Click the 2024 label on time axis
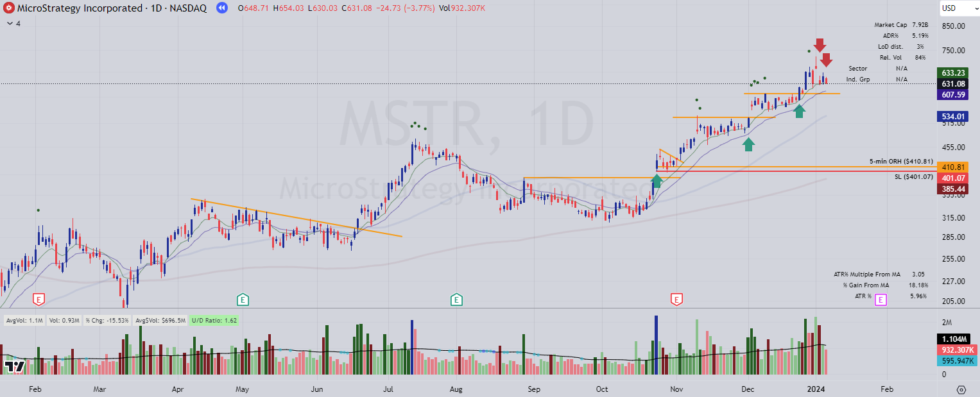 coord(816,389)
